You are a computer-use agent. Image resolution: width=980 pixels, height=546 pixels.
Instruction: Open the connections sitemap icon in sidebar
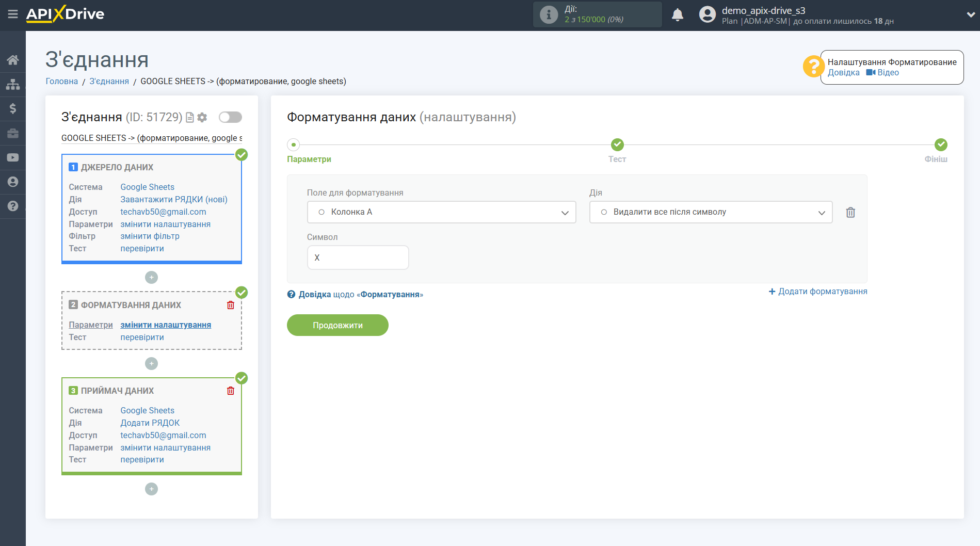click(x=13, y=84)
